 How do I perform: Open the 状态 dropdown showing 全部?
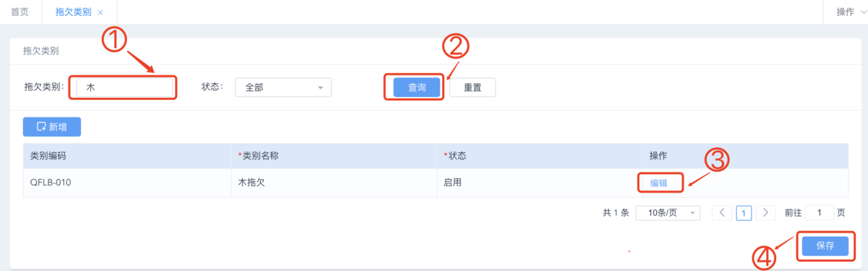[x=284, y=87]
